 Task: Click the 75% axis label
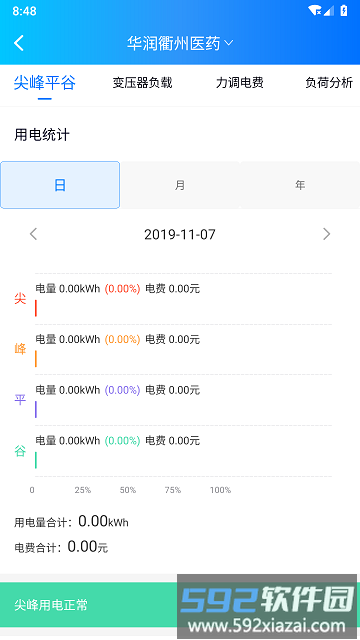[x=173, y=490]
